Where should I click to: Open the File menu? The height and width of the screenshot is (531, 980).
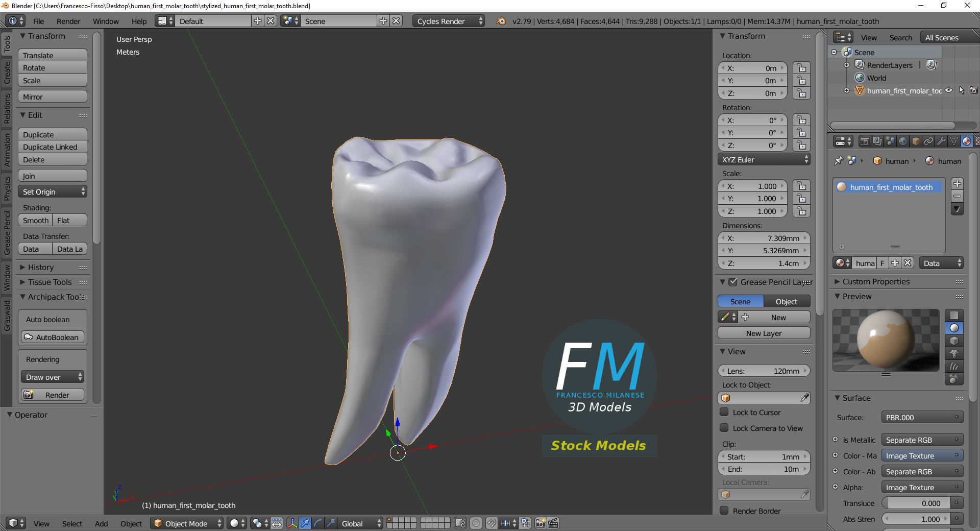tap(38, 21)
